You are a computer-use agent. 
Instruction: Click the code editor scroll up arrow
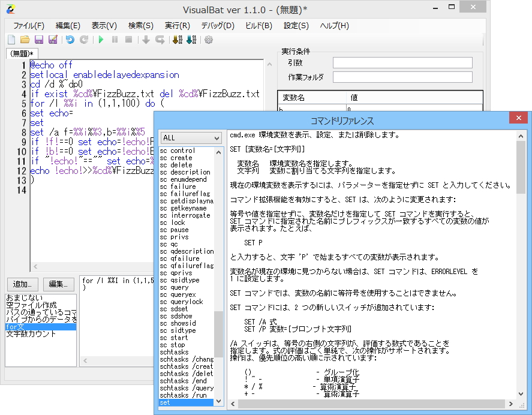point(269,64)
